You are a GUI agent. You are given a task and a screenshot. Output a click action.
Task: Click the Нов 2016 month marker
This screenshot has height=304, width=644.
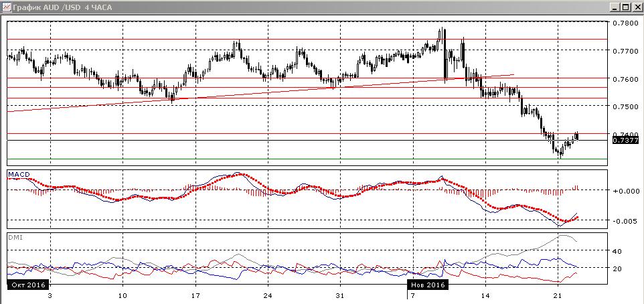pos(427,285)
